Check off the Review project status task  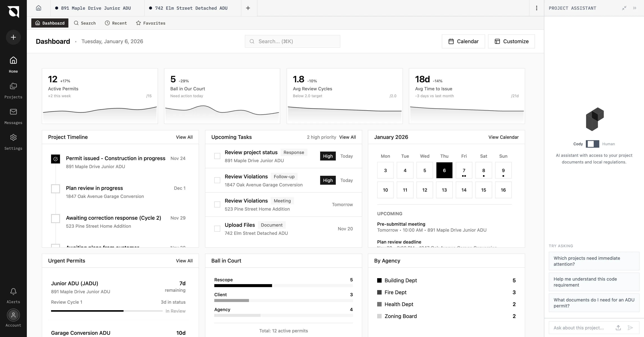point(217,156)
